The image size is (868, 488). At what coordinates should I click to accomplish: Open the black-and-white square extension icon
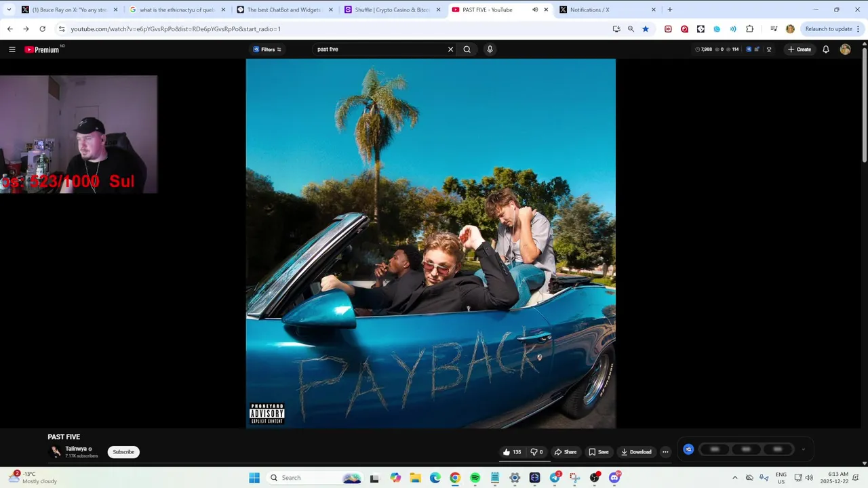click(701, 29)
